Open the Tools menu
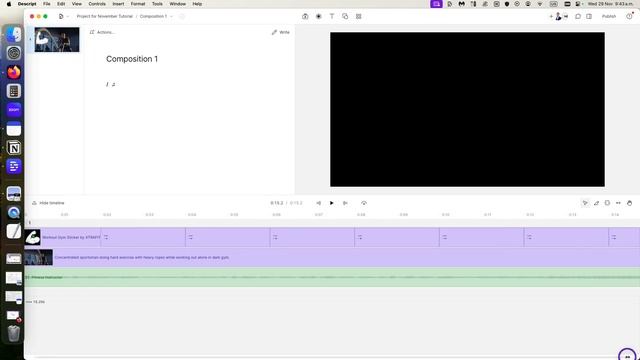The image size is (640, 360). pos(157,4)
